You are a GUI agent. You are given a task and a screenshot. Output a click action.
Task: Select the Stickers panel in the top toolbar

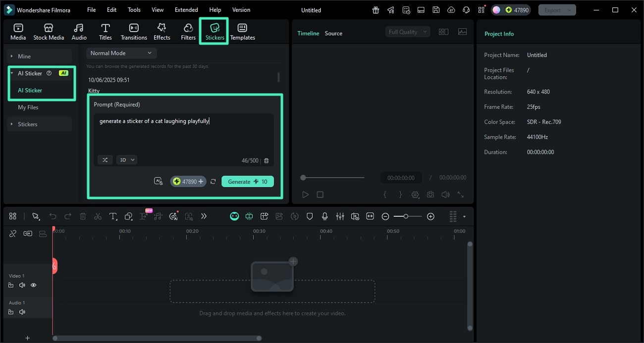click(x=214, y=31)
